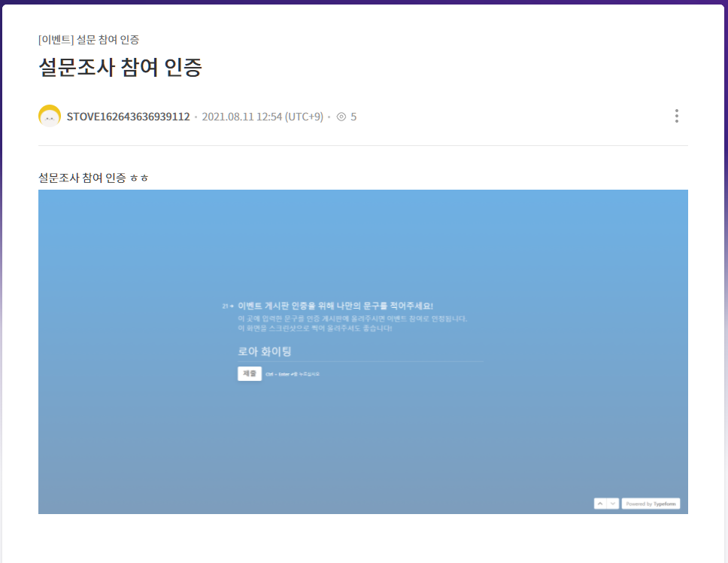Open the three-dot post options menu
Viewport: 728px width, 563px height.
[676, 116]
